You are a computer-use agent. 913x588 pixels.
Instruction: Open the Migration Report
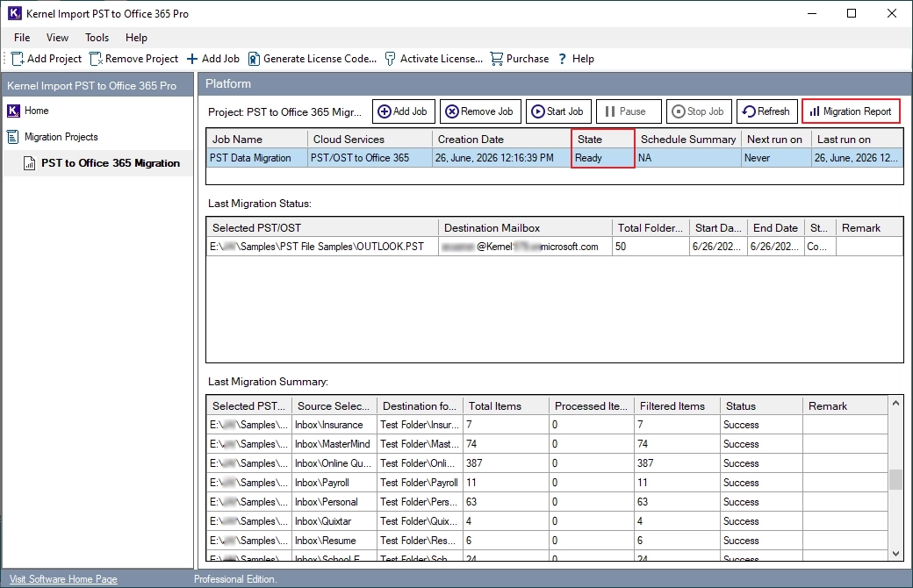pyautogui.click(x=851, y=111)
